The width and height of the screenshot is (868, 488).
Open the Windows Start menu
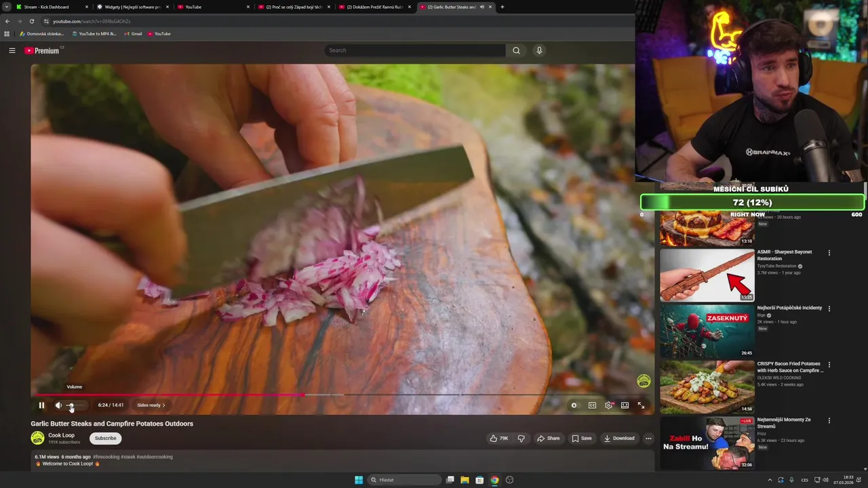[x=359, y=480]
